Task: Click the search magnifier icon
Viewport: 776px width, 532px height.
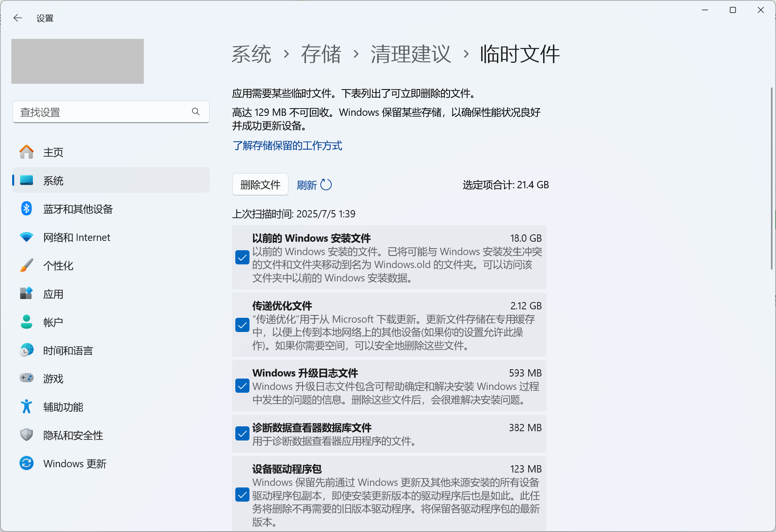Action: point(196,112)
